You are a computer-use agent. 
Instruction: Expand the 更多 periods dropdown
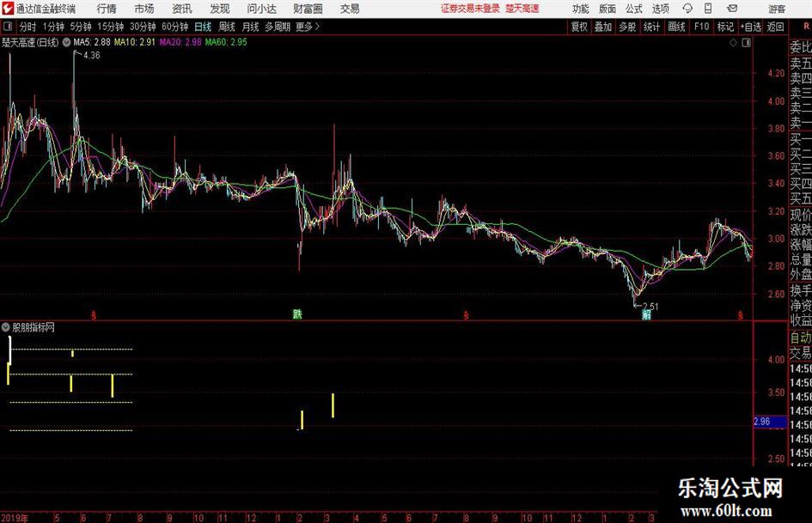(308, 27)
